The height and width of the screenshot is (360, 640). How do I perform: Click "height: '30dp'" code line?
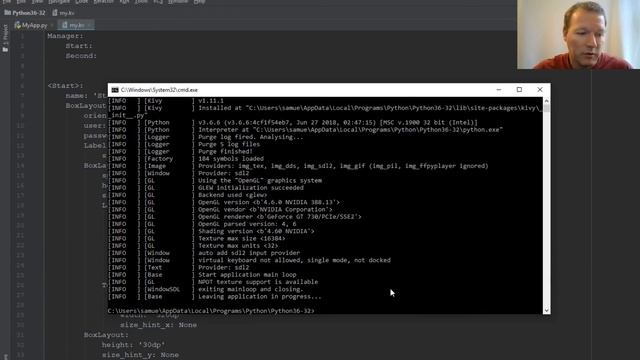click(x=133, y=345)
